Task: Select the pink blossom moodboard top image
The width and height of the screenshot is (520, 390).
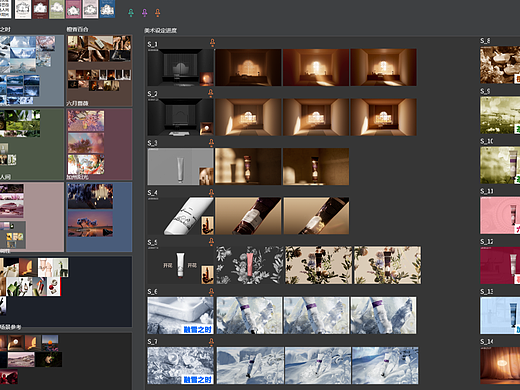Action: coord(86,121)
